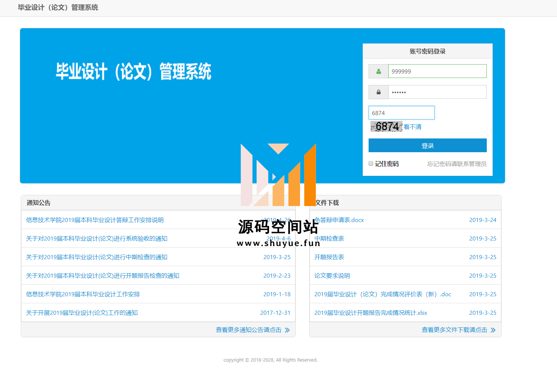Image resolution: width=557 pixels, height=392 pixels.
Task: Open notice about 系统验收的通知
Action: (x=97, y=239)
